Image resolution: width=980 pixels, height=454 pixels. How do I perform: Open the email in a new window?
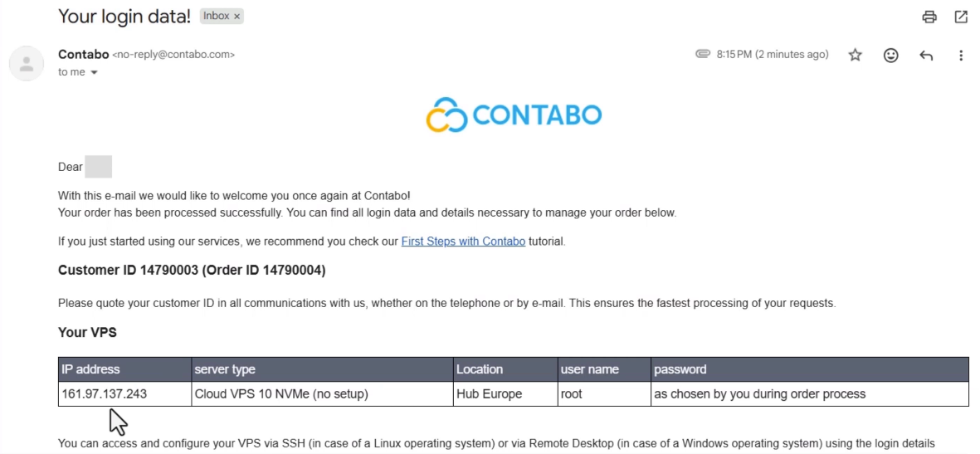point(961,17)
